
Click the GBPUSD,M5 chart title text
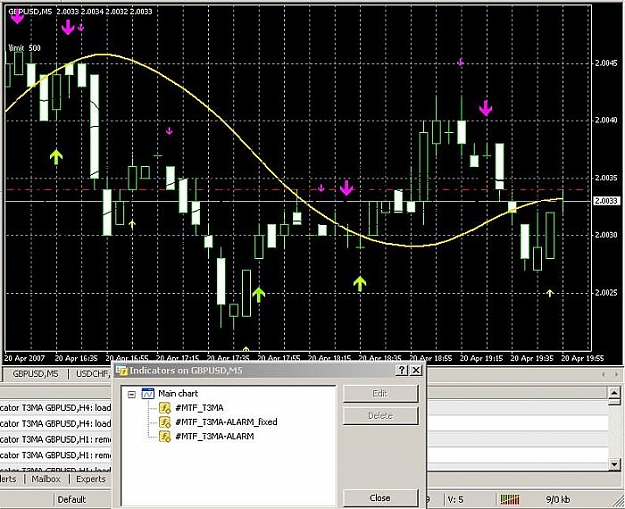point(30,12)
